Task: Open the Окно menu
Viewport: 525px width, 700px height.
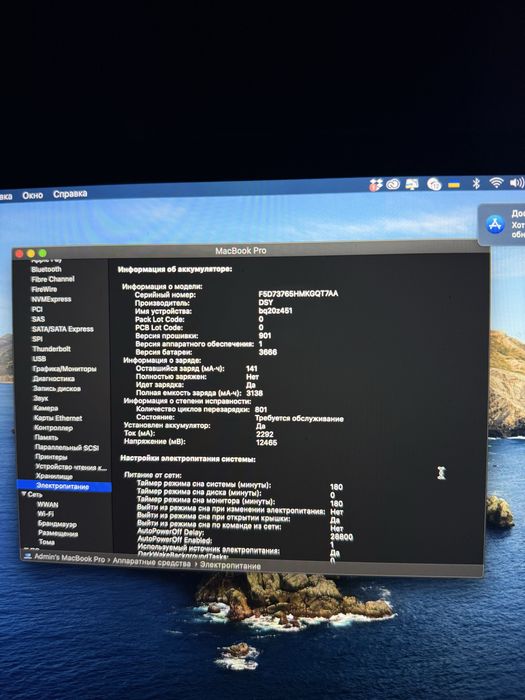Action: click(33, 196)
